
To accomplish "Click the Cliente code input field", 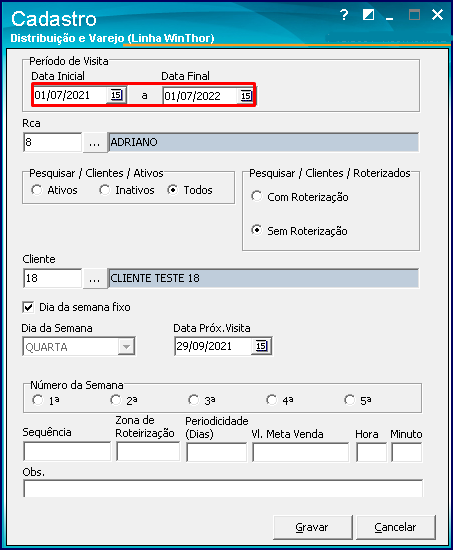I will click(53, 278).
